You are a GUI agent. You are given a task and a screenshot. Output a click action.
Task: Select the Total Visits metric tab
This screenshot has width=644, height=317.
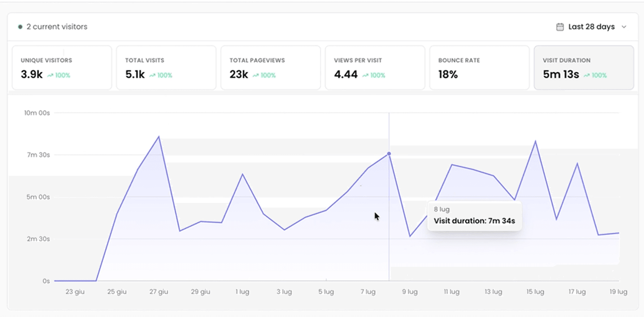click(x=166, y=68)
